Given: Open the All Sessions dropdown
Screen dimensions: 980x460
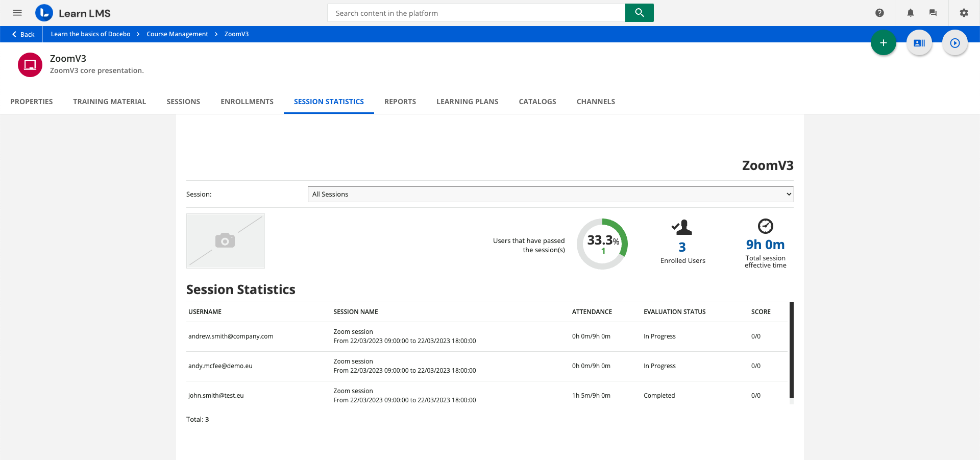Looking at the screenshot, I should 550,194.
